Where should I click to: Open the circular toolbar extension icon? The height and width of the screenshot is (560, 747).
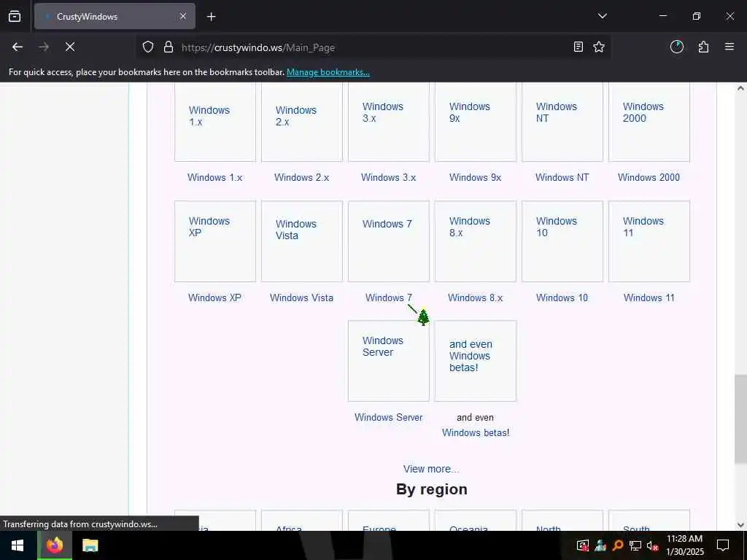(x=677, y=47)
